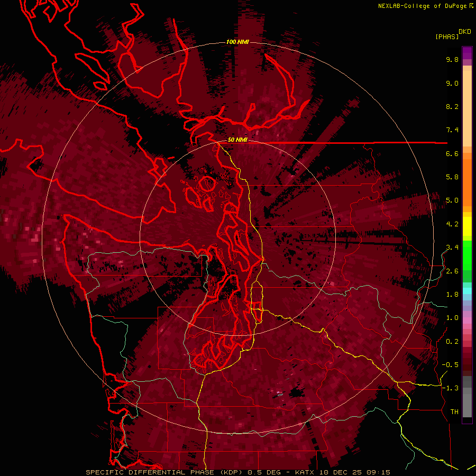The height and width of the screenshot is (476, 476).
Task: Click the cyan band of the color scale
Action: tap(467, 290)
